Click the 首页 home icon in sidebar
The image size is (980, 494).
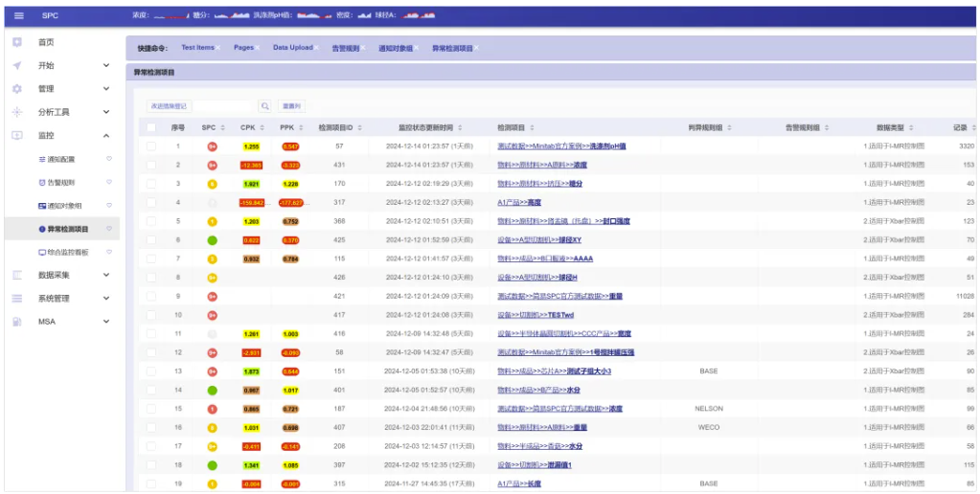coord(17,42)
